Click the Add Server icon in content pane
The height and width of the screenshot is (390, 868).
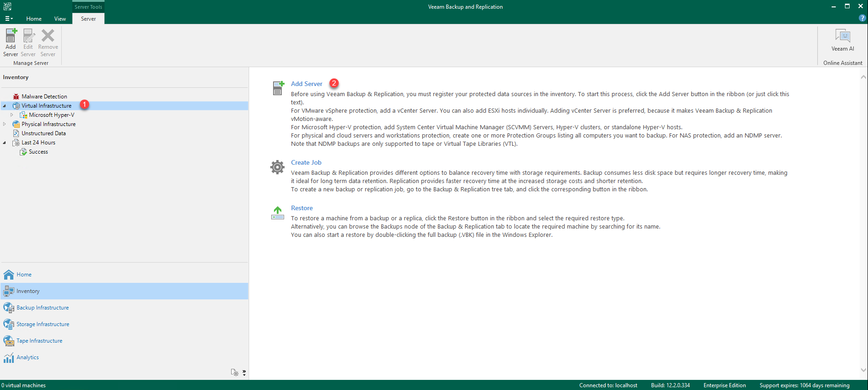click(278, 88)
